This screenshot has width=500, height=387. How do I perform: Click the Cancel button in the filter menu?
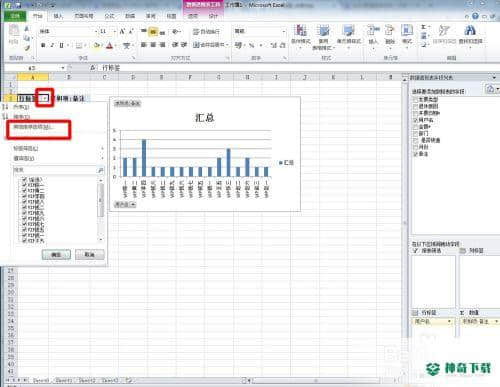click(x=90, y=255)
